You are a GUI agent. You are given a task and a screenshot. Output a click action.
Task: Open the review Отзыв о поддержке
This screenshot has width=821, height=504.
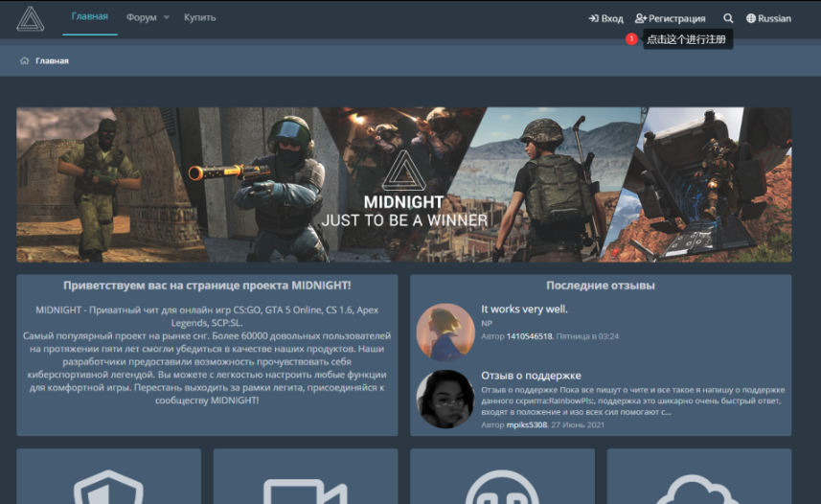[x=531, y=376]
